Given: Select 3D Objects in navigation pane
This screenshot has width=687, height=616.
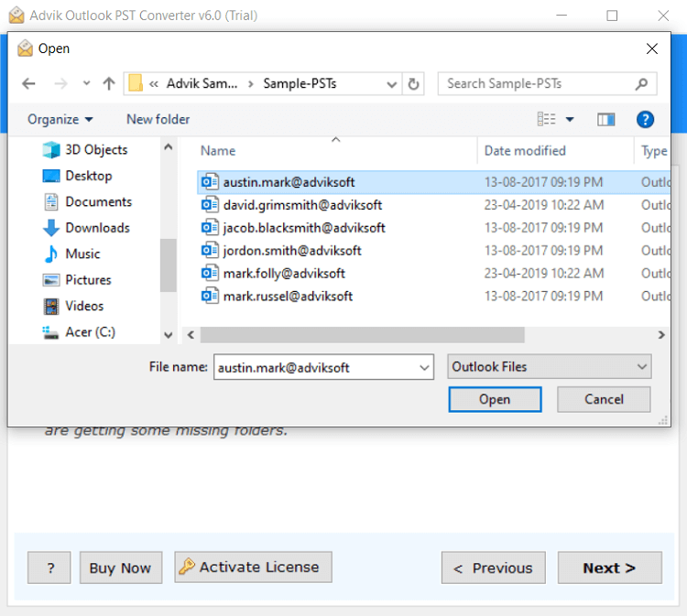Looking at the screenshot, I should [x=96, y=150].
